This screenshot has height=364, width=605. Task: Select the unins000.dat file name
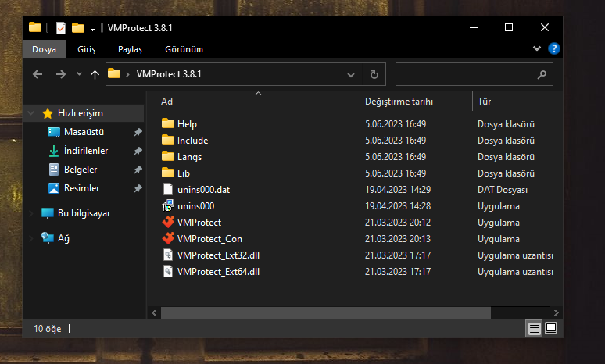click(204, 190)
